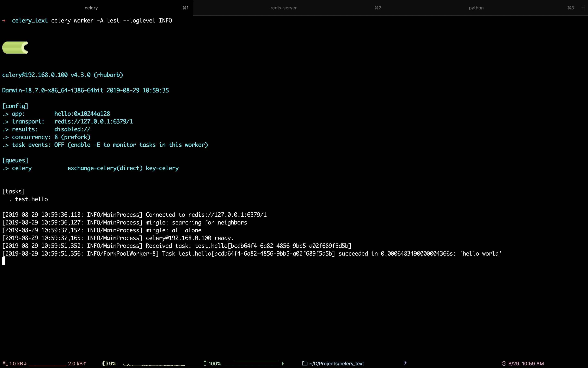Click the red prompt arrow

(x=4, y=20)
